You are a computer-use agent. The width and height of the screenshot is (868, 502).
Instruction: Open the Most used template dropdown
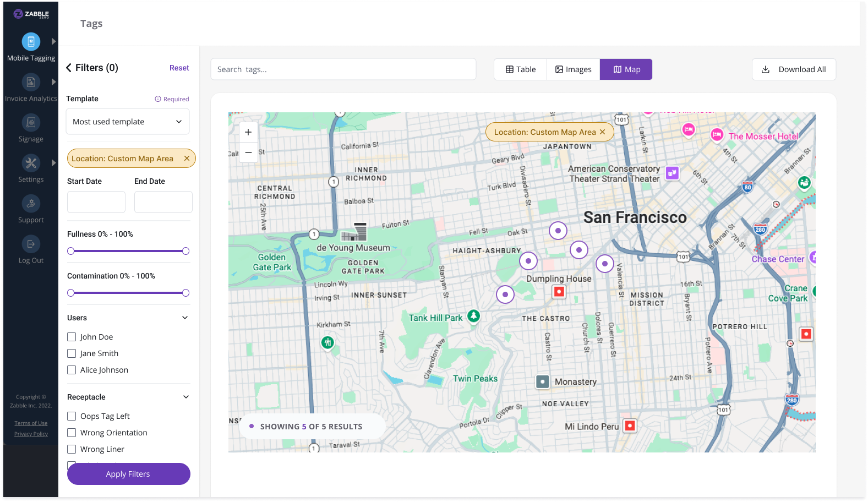point(128,122)
